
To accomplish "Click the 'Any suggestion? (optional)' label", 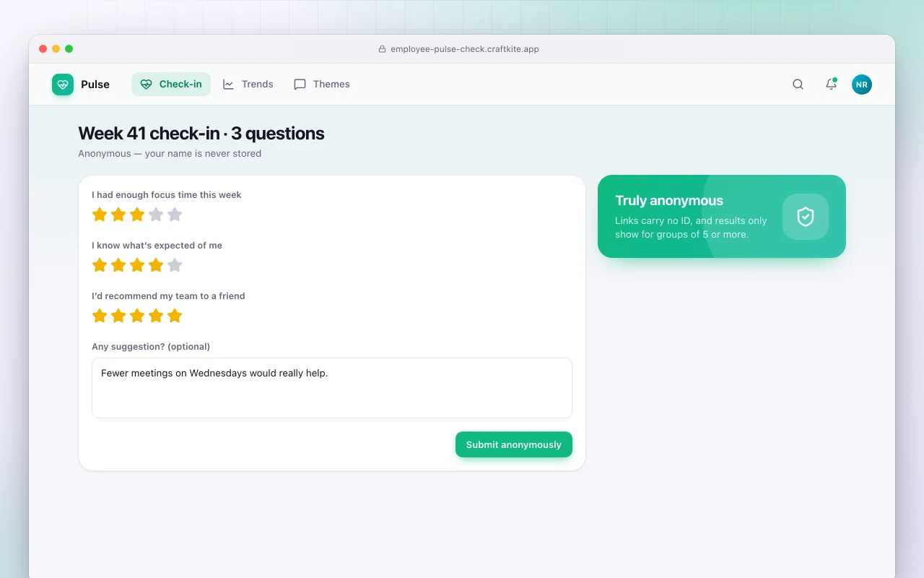I will [x=151, y=347].
